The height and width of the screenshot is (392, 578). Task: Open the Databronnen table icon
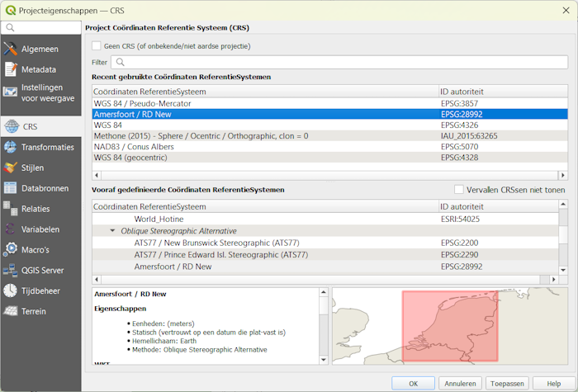point(10,188)
